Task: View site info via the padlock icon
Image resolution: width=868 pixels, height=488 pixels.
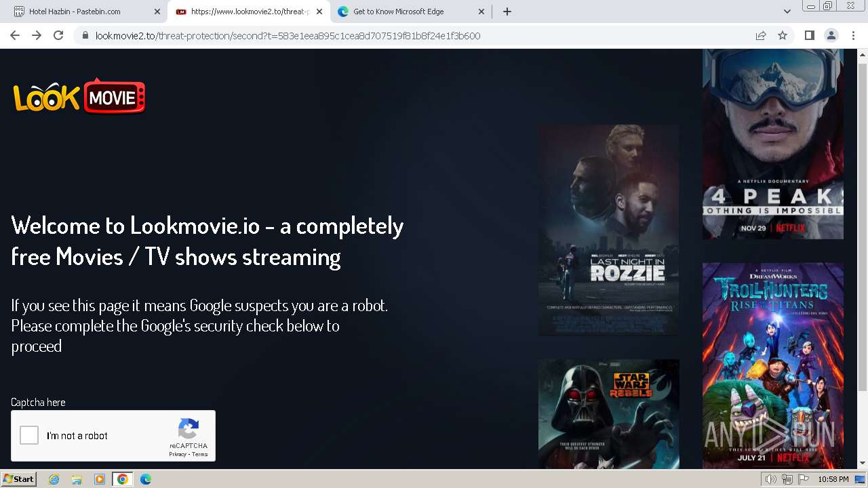Action: [85, 36]
